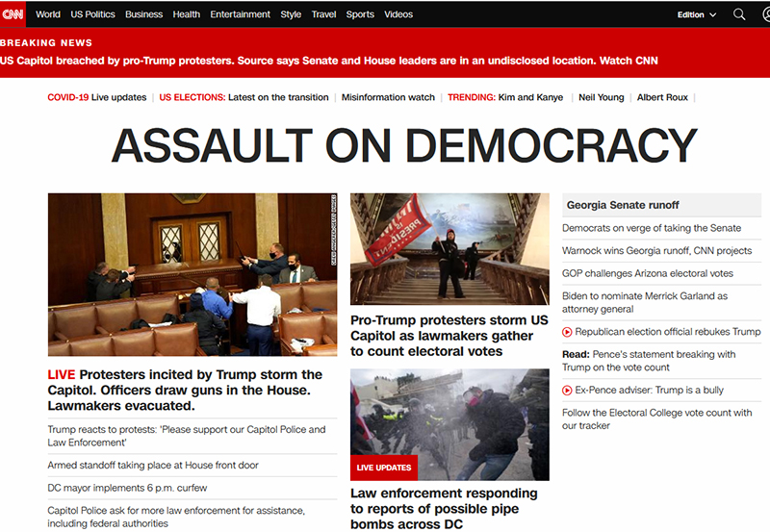Open the House chamber officers photo
Image resolution: width=770 pixels, height=532 pixels.
(x=192, y=274)
